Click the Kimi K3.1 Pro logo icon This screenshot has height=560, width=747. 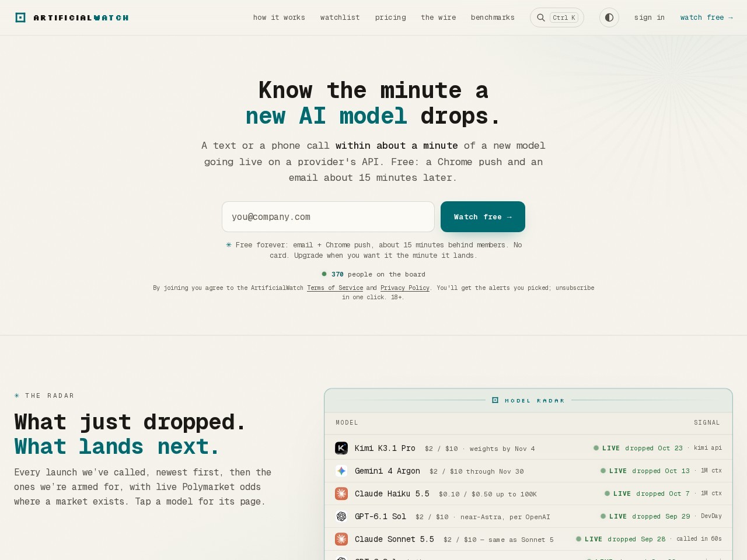(341, 448)
